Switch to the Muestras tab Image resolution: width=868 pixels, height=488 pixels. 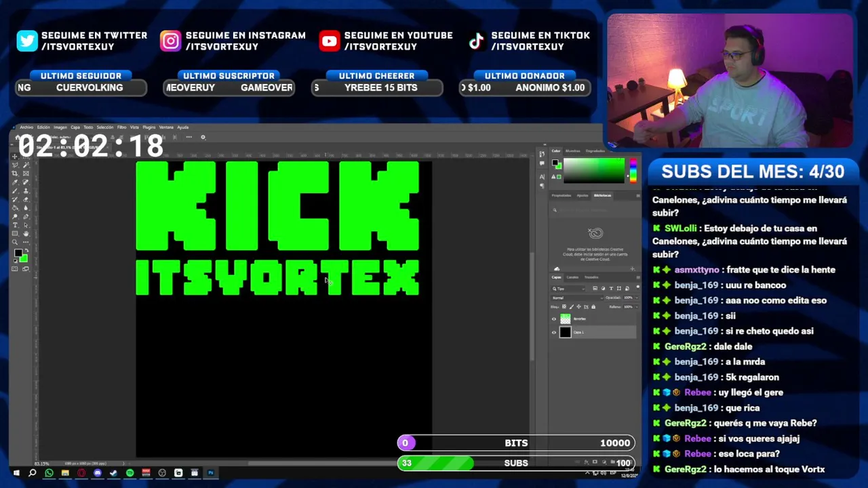point(573,151)
